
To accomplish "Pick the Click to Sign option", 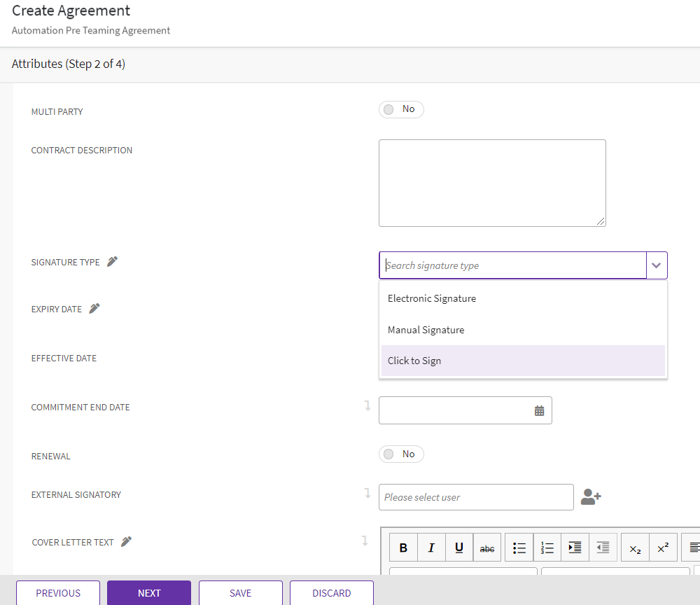I will (x=414, y=361).
